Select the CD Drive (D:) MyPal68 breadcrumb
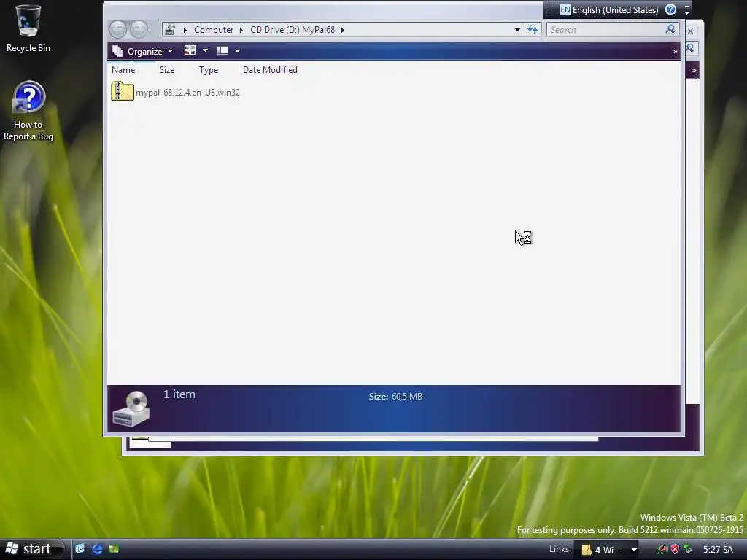 [x=293, y=30]
